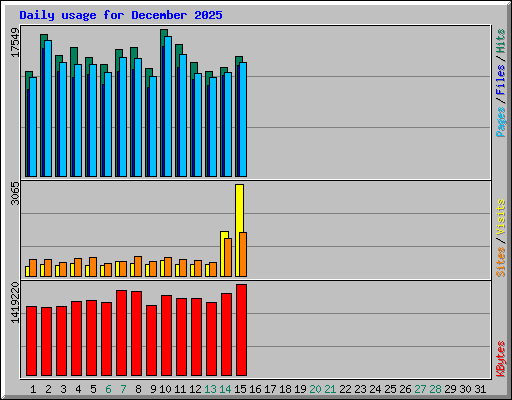Click the yellow Visits bar for day 14
This screenshot has width=512, height=400.
(223, 254)
